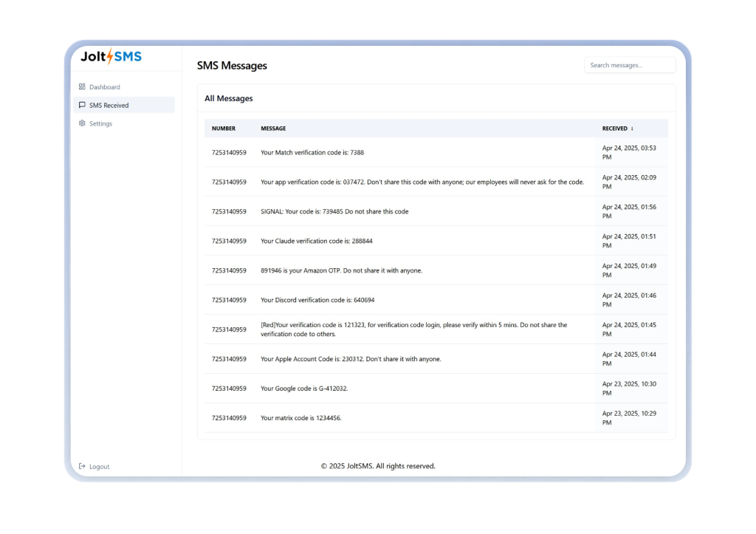Image resolution: width=756 pixels, height=534 pixels.
Task: Select the Apple Account Code message
Action: tap(351, 360)
